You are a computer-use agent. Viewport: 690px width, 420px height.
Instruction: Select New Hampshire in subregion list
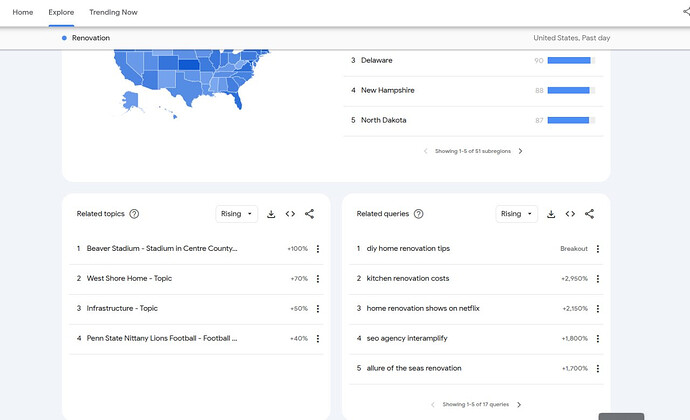[388, 90]
